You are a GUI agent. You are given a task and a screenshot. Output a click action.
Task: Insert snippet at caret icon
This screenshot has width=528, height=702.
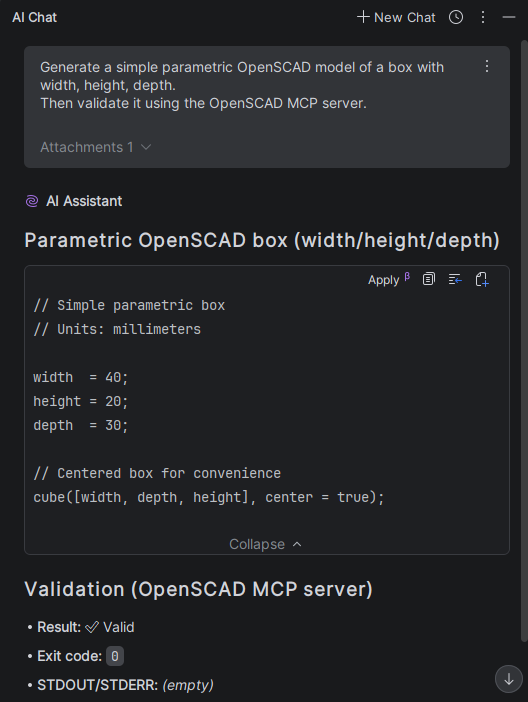pos(455,279)
